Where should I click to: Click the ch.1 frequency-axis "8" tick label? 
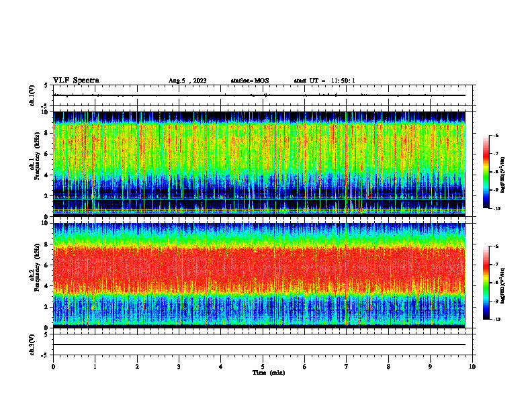[x=47, y=133]
